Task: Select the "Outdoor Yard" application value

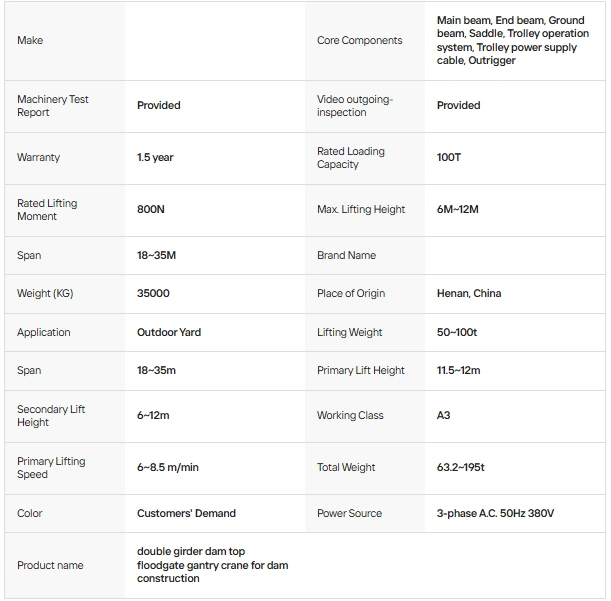Action: click(169, 333)
